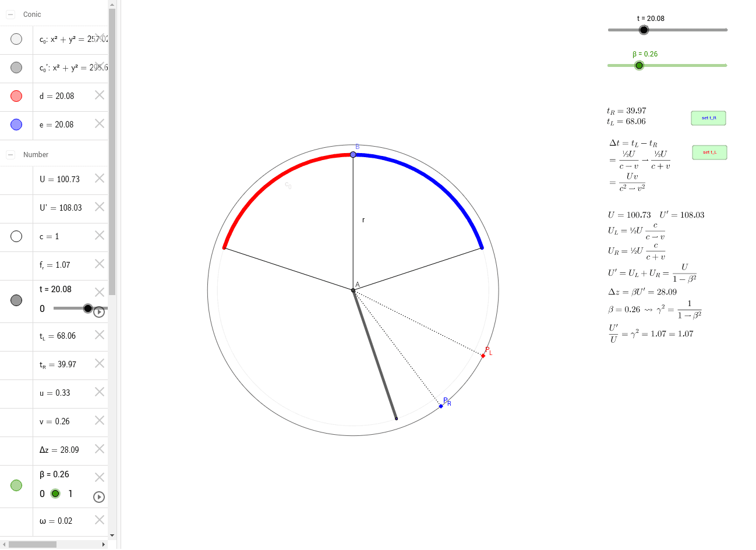Click the green β = 0.26 slider handle
Image resolution: width=756 pixels, height=550 pixels.
(x=639, y=65)
